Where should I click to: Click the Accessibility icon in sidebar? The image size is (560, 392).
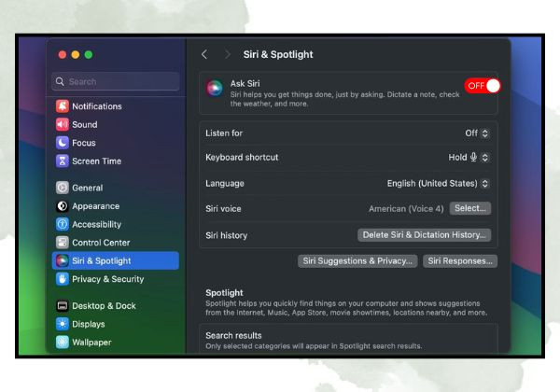point(63,224)
